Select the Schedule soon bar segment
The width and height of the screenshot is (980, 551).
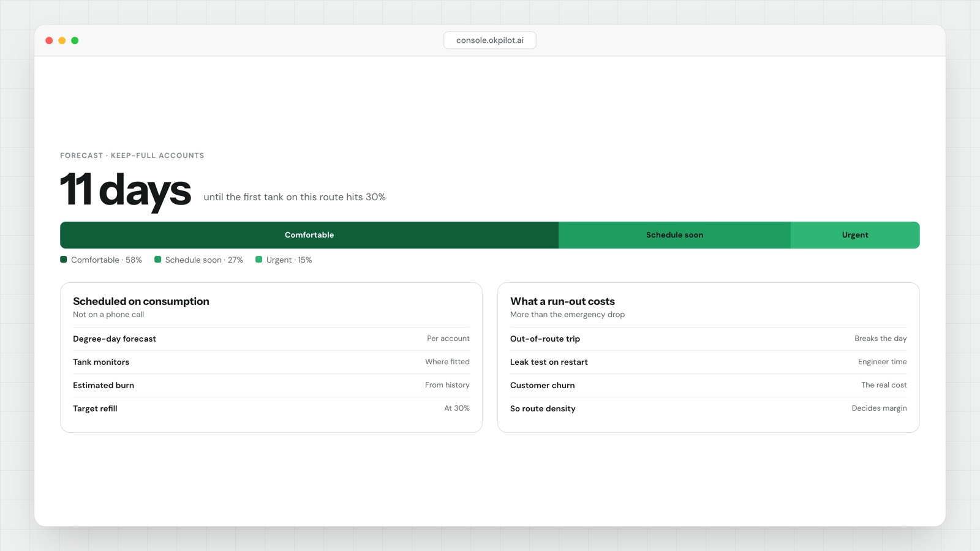pyautogui.click(x=674, y=235)
